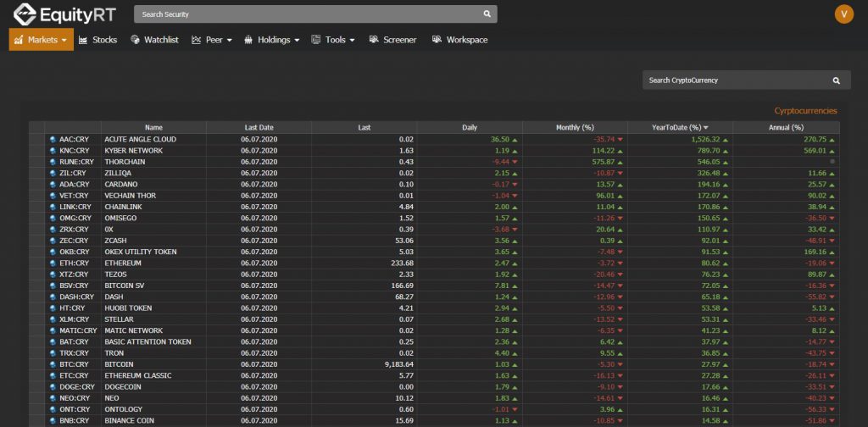Click the globe icon for ZIL:CRY

(x=53, y=173)
